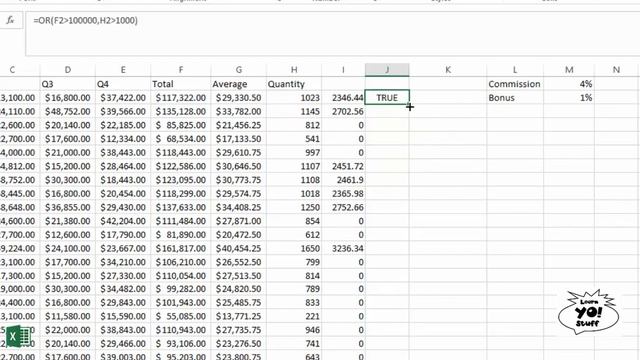Select column J header

coord(387,70)
